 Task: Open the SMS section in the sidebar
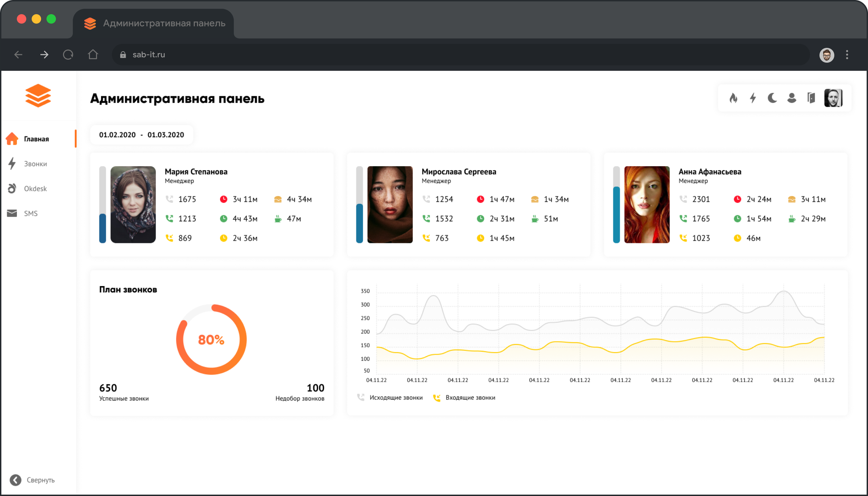(31, 214)
